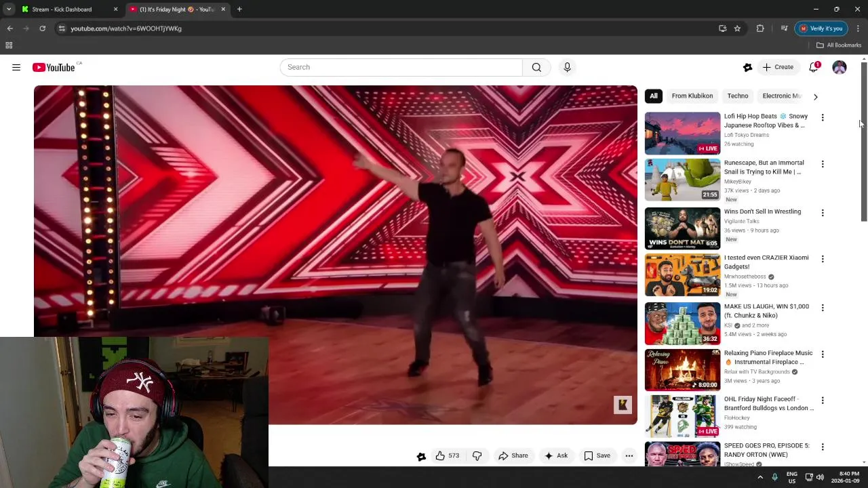Click the taskbar microphone indicator

(774, 477)
